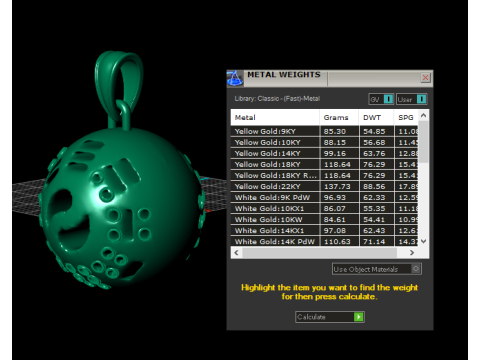Click the 86.07 grams cell
This screenshot has height=360, width=480.
tap(339, 208)
